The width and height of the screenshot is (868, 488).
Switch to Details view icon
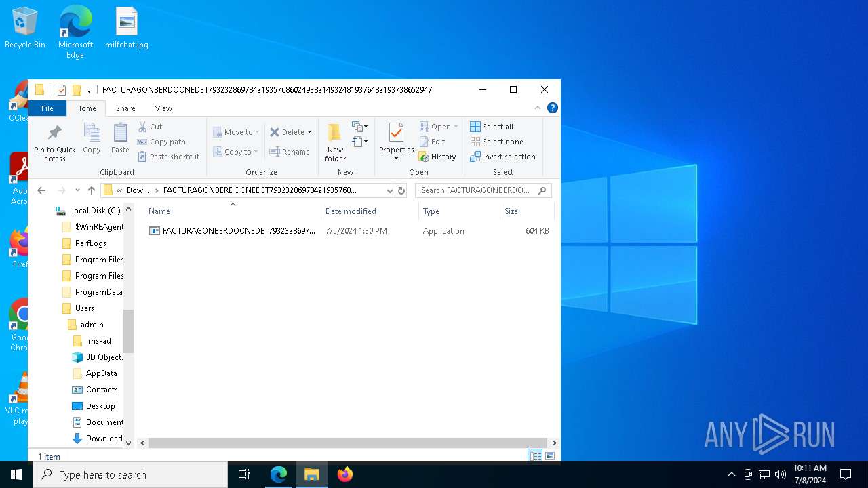click(x=535, y=456)
